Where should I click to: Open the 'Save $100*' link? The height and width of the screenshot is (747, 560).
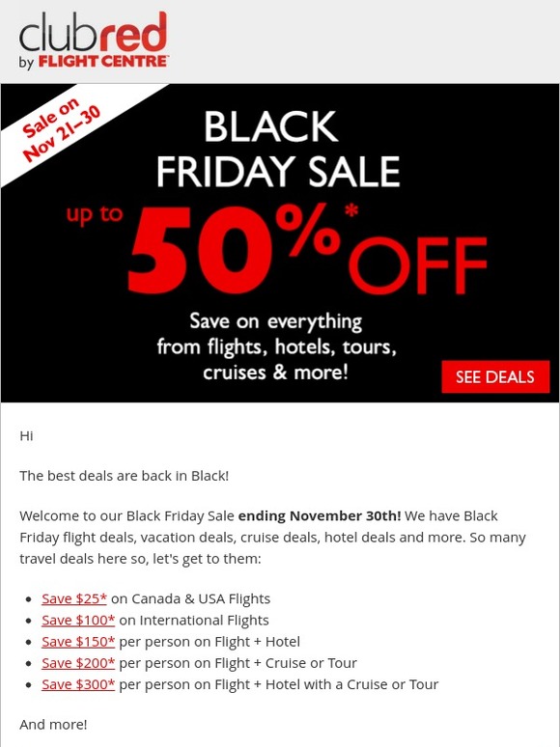coord(78,621)
